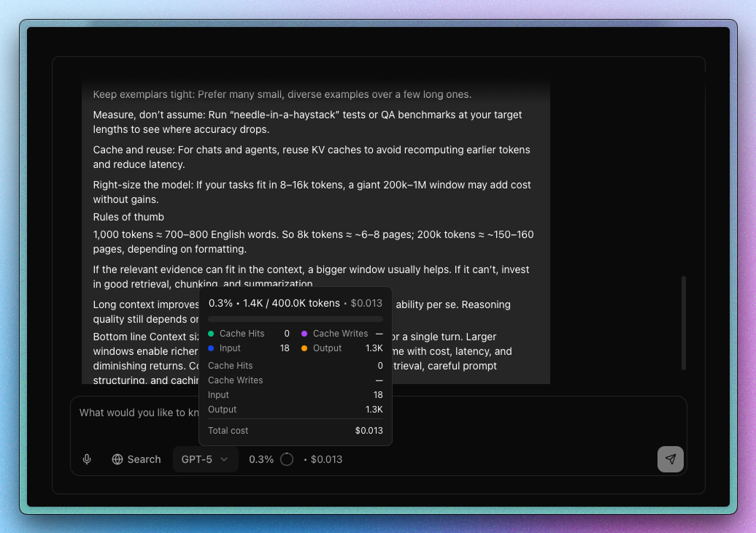Click the "Total cost" row label

click(228, 430)
